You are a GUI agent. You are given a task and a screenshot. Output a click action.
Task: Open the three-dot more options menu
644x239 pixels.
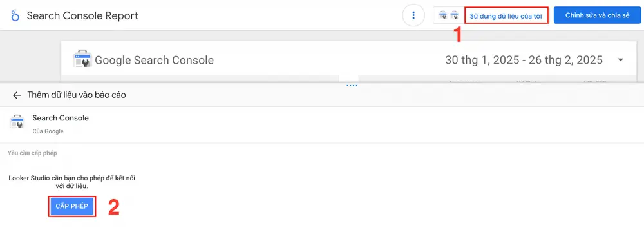413,15
